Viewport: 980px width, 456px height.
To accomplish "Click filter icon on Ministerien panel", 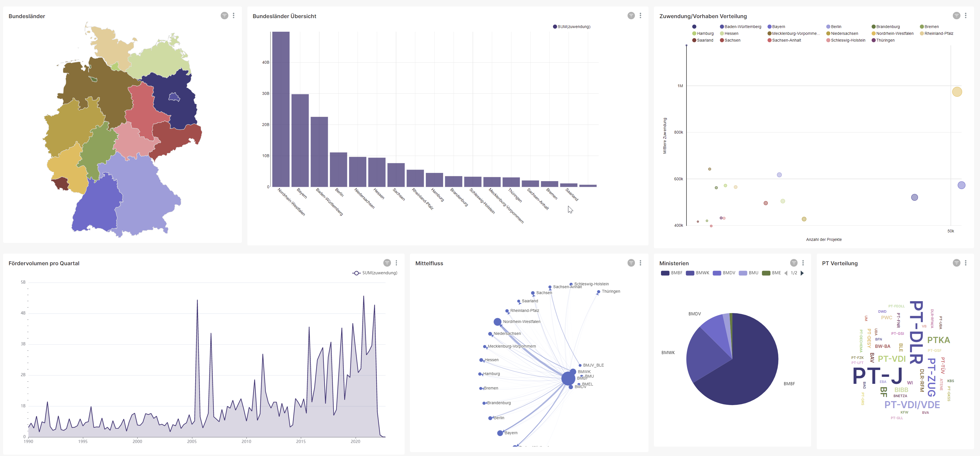I will pos(794,263).
